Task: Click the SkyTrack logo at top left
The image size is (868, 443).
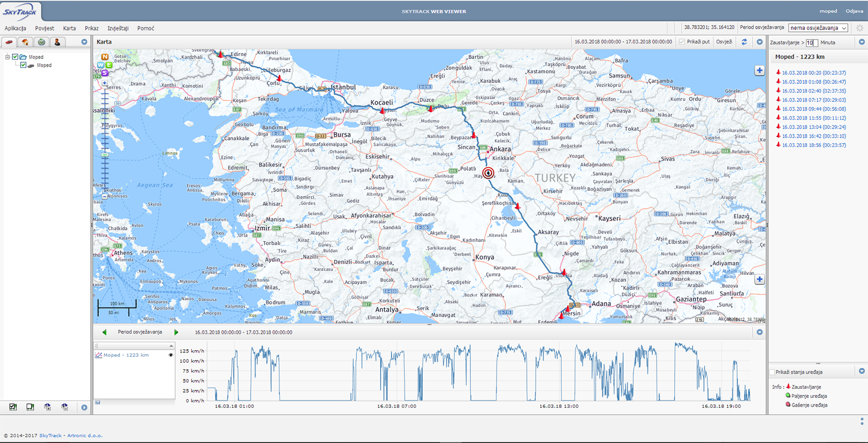Action: [20, 11]
